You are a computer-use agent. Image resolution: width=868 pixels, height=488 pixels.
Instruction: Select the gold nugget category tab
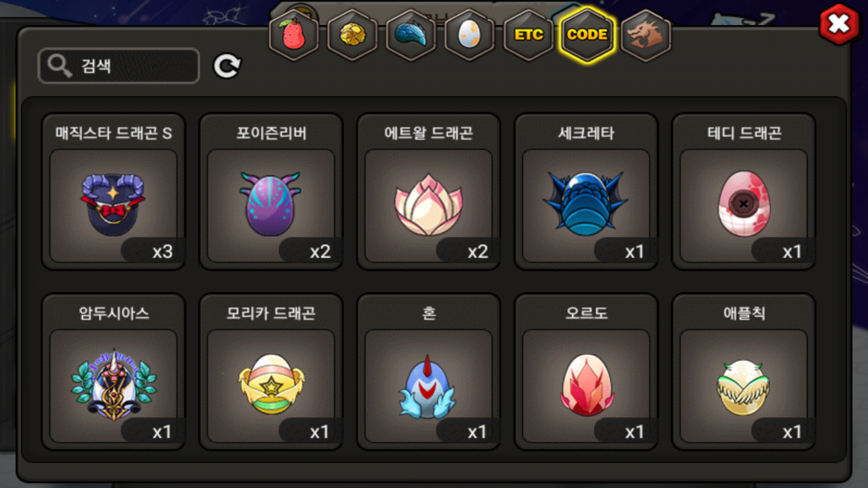coord(353,35)
